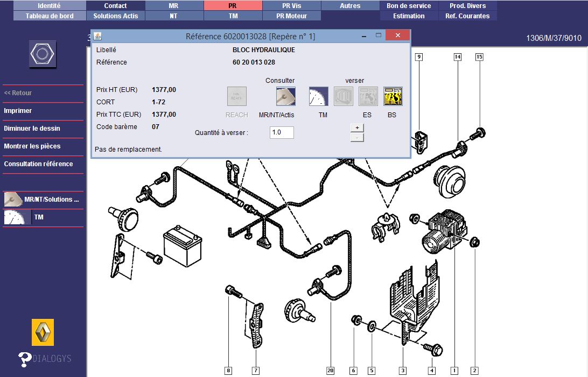Click the Renault diamond logo
The width and height of the screenshot is (588, 377).
[x=43, y=332]
